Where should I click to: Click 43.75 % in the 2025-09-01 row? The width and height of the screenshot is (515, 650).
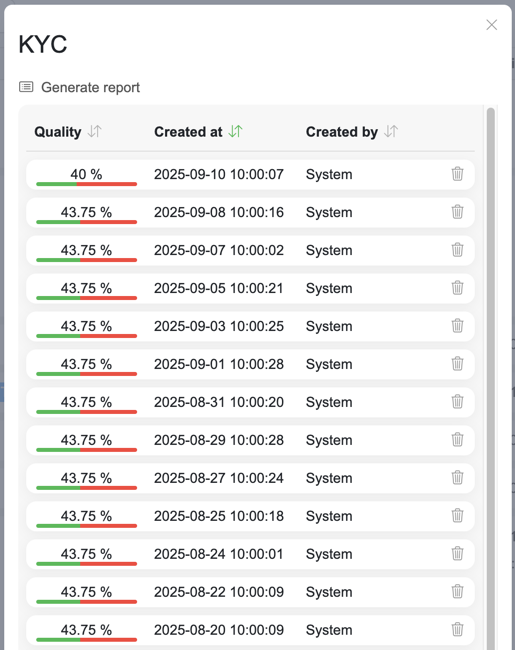click(x=86, y=364)
